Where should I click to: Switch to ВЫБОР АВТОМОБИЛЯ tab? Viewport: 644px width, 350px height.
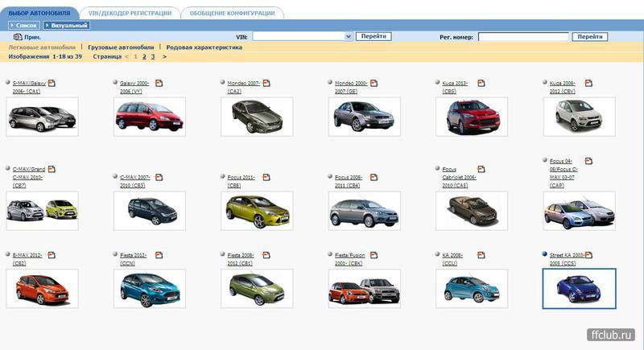tap(39, 13)
